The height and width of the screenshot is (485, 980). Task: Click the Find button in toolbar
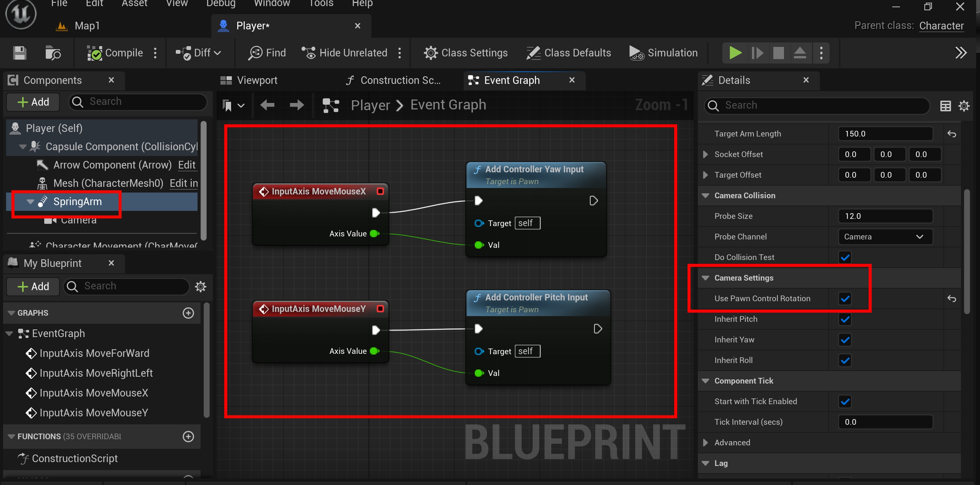[267, 53]
